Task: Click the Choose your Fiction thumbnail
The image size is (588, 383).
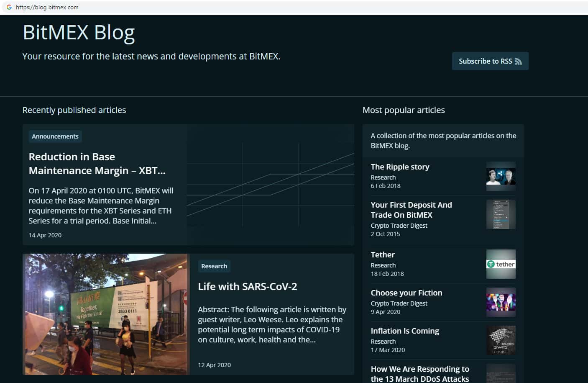Action: pos(501,302)
